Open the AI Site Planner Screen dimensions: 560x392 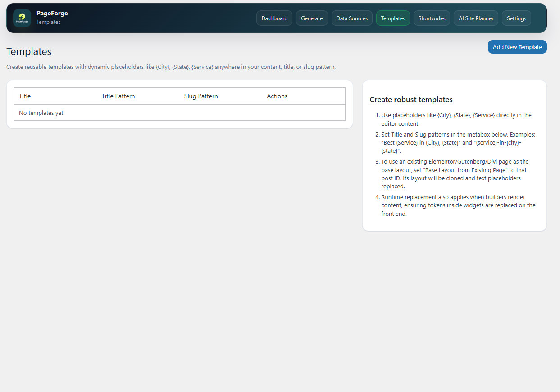coord(476,18)
